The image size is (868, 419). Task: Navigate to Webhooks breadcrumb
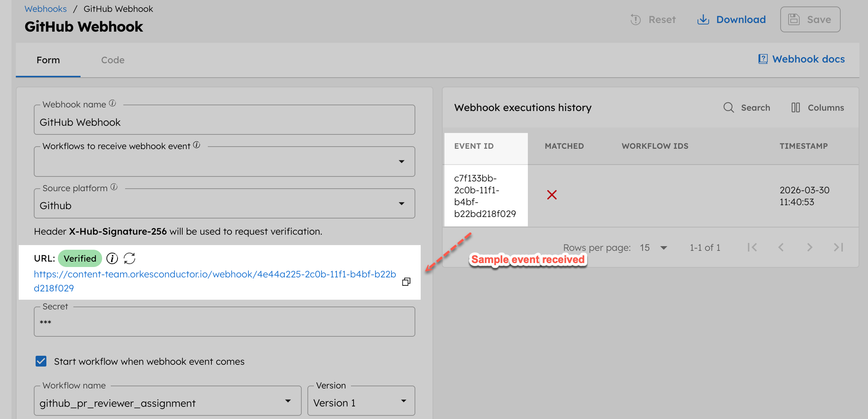point(46,9)
